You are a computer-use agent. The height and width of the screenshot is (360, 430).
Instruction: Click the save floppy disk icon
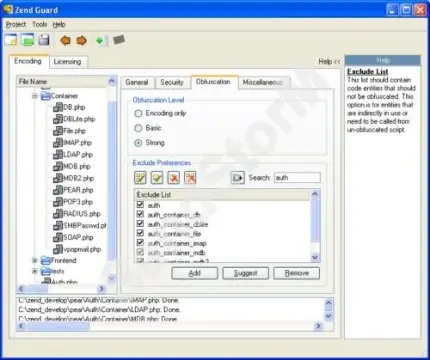tap(44, 40)
